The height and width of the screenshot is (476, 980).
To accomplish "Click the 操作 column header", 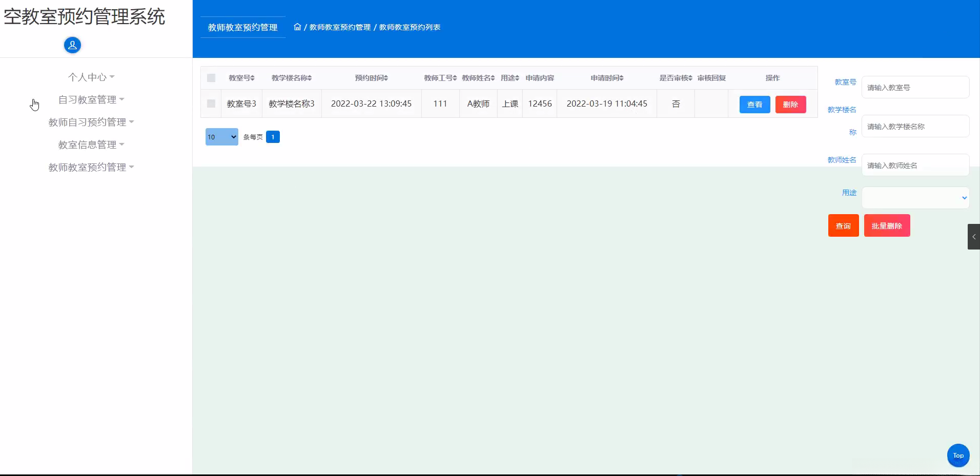I will (772, 78).
